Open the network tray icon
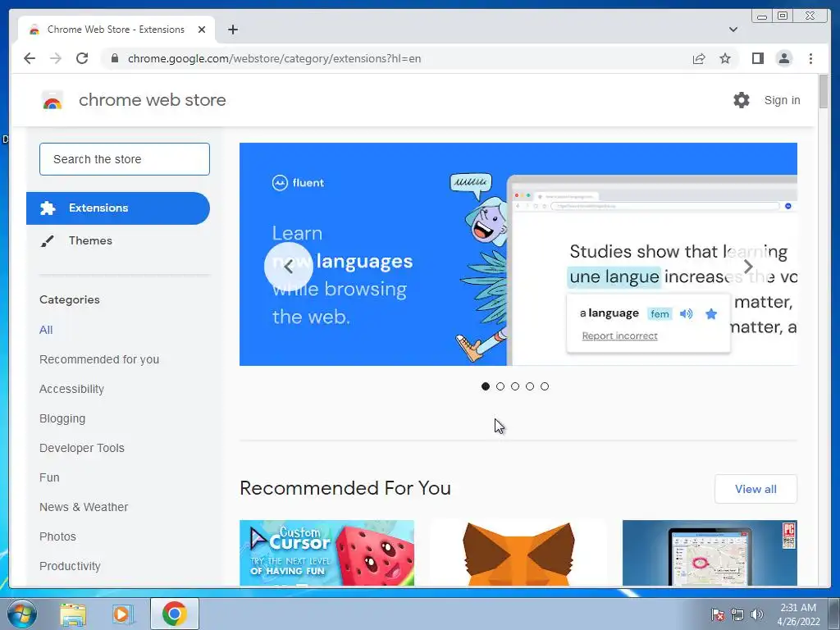Viewport: 840px width, 630px height. [737, 614]
